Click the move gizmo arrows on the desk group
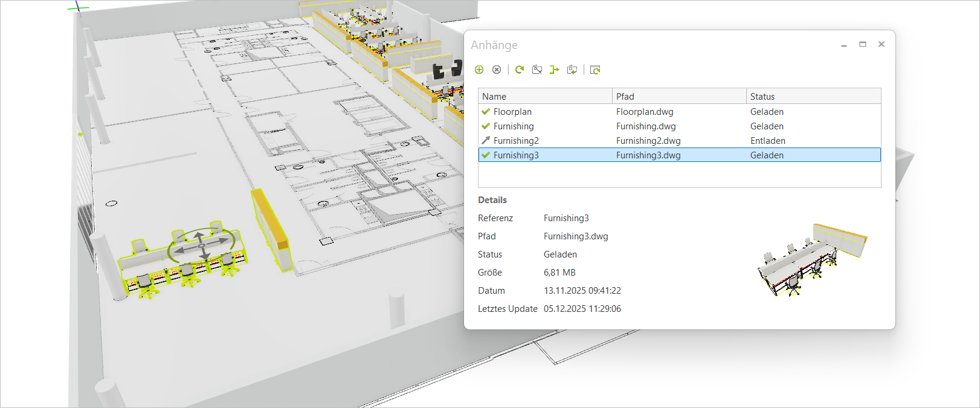The image size is (980, 408). click(x=202, y=245)
